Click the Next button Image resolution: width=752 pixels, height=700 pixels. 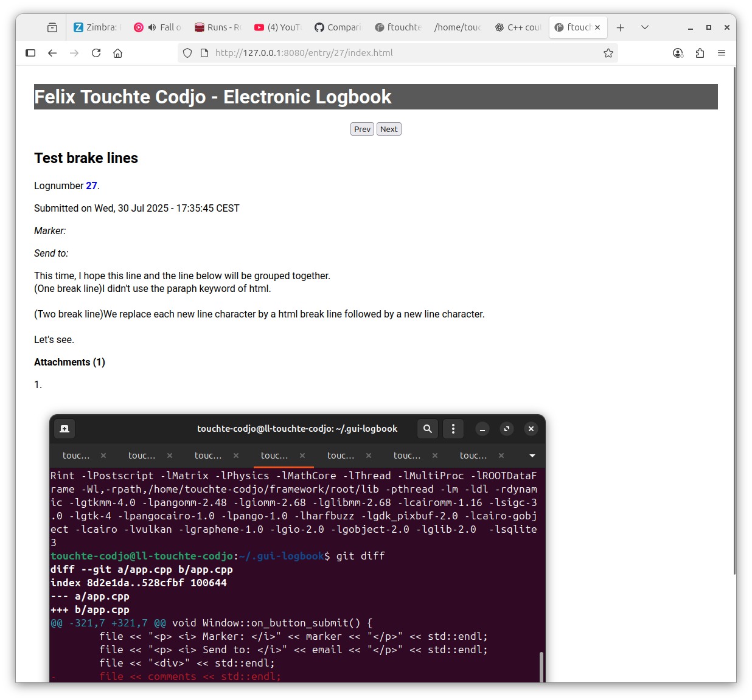pos(389,129)
